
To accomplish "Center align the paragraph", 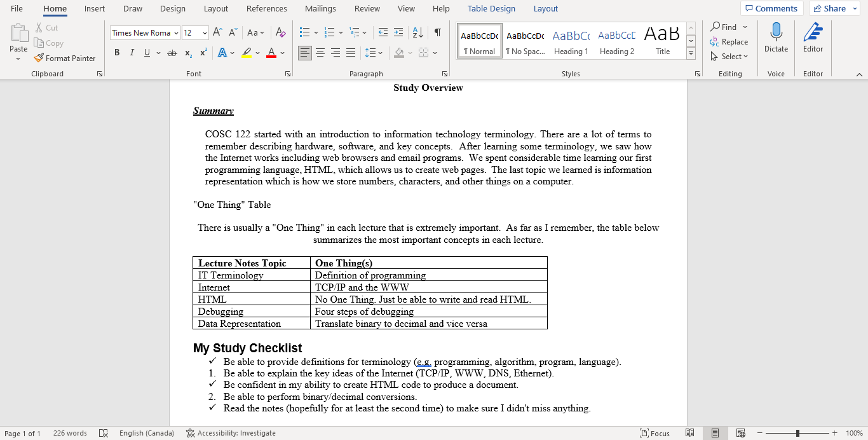I will pos(320,53).
